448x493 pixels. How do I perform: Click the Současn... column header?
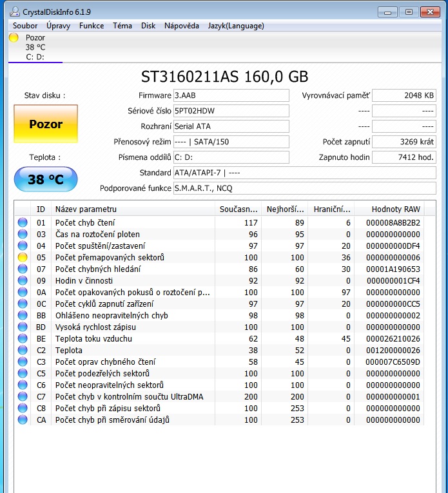[x=238, y=209]
